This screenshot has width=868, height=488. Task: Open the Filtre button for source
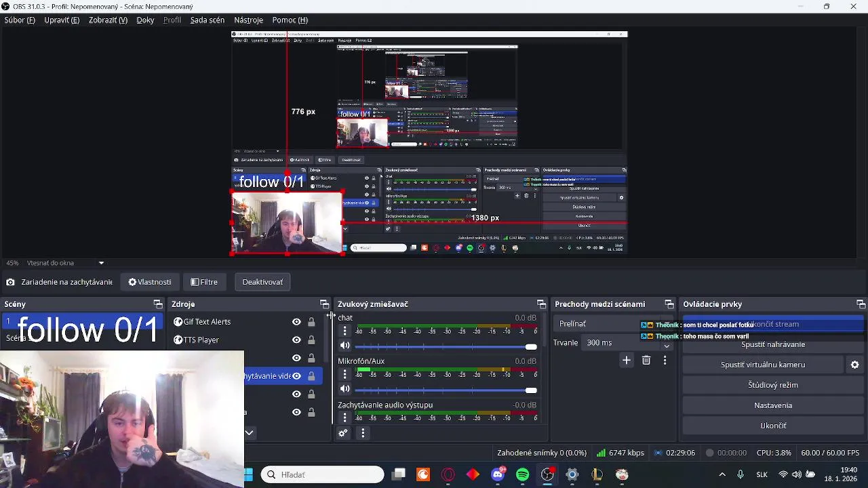(x=204, y=282)
